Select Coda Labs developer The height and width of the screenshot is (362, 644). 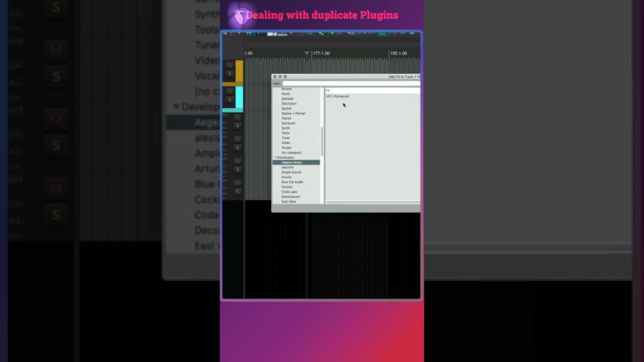pos(289,192)
